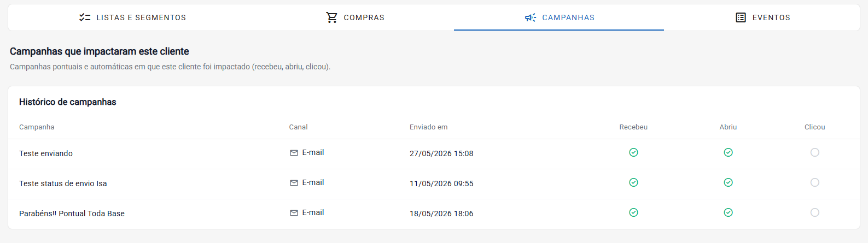Click the envelope icon for Parabéns!! Pontual Toda Base
This screenshot has width=868, height=243.
click(x=294, y=213)
